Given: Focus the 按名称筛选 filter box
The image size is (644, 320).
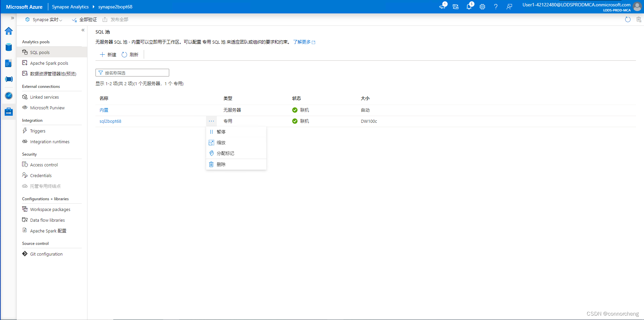Looking at the screenshot, I should 132,73.
